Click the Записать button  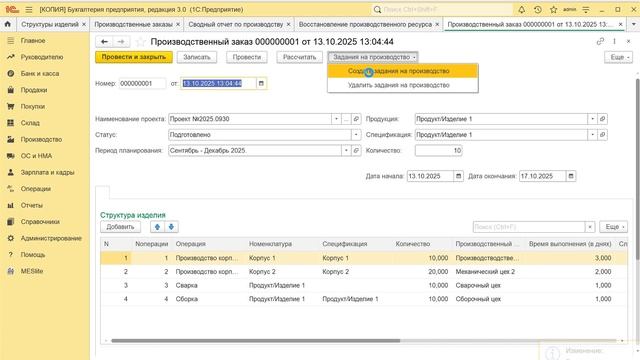coord(197,57)
